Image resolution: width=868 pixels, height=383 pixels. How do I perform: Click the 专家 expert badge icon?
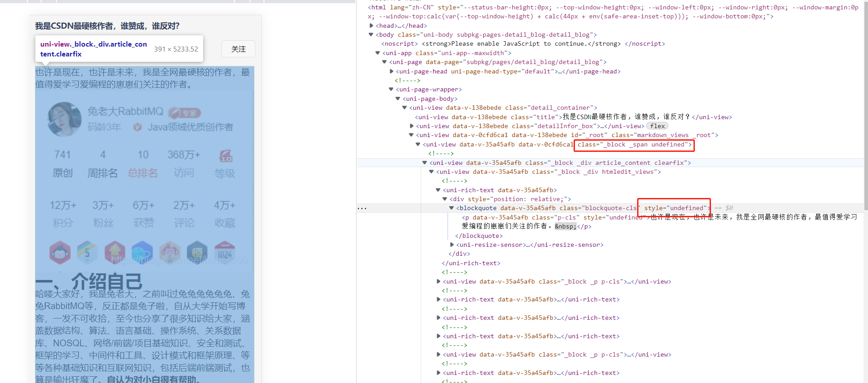tap(185, 113)
